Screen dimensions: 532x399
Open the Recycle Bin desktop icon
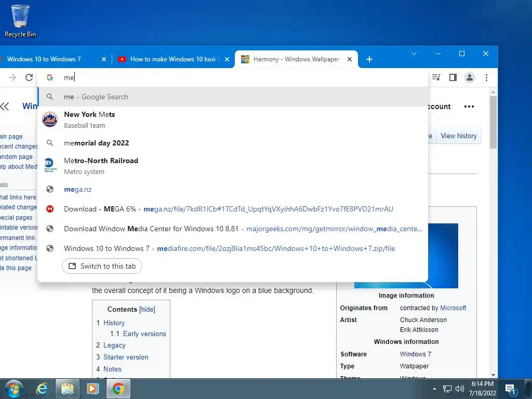tap(20, 21)
